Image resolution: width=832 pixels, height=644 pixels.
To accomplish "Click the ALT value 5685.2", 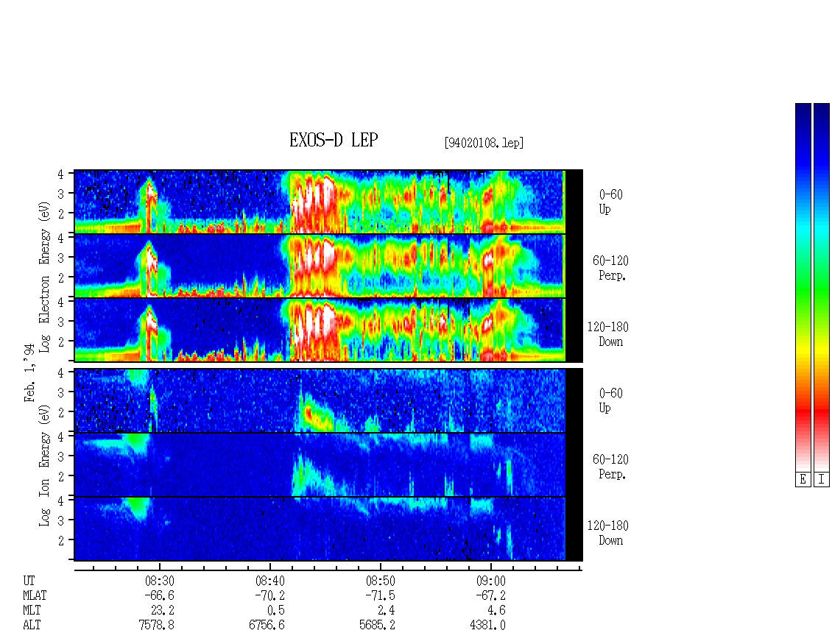I will pyautogui.click(x=377, y=626).
